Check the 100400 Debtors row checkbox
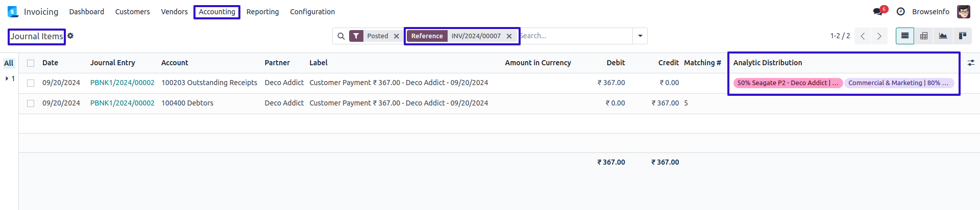The height and width of the screenshot is (210, 980). click(x=31, y=103)
